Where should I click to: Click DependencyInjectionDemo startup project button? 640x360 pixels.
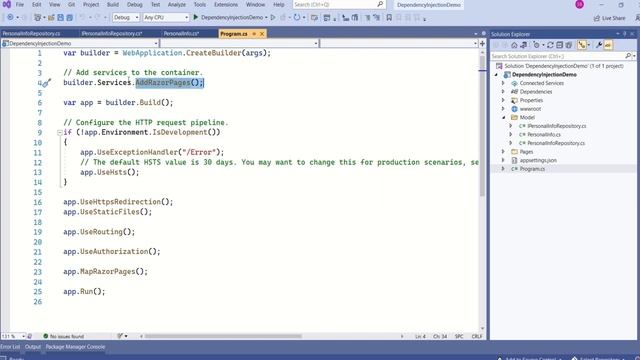tap(231, 18)
